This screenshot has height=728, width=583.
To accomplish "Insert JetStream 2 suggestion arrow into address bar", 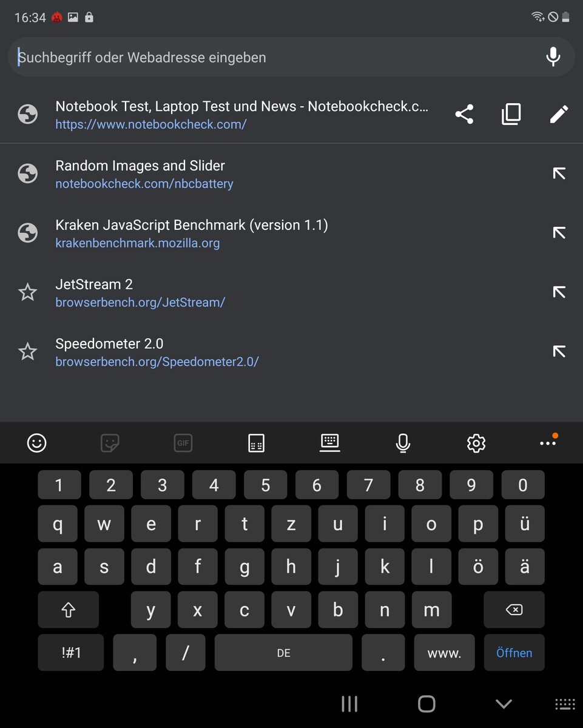I will [x=559, y=292].
